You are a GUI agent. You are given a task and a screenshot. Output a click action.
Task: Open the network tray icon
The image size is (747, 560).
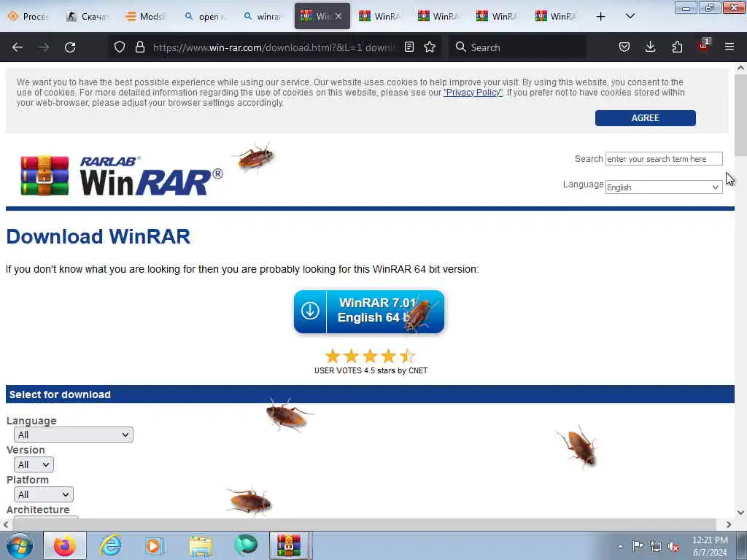[656, 546]
